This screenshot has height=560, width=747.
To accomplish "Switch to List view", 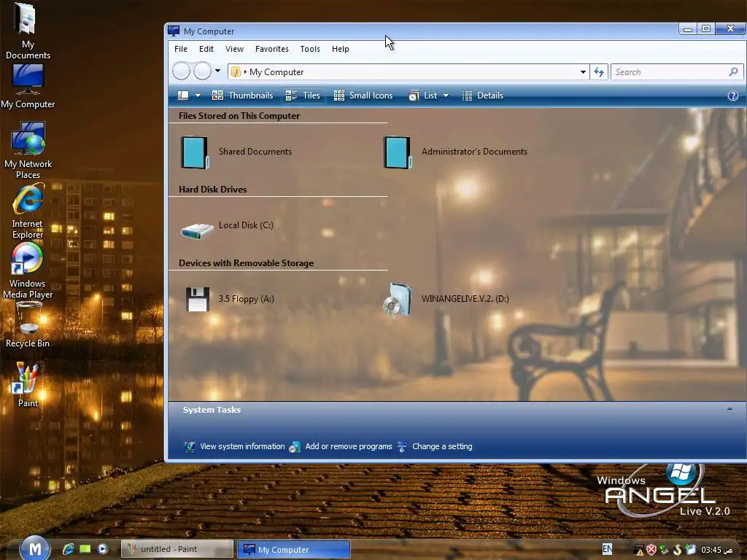I will click(x=423, y=96).
